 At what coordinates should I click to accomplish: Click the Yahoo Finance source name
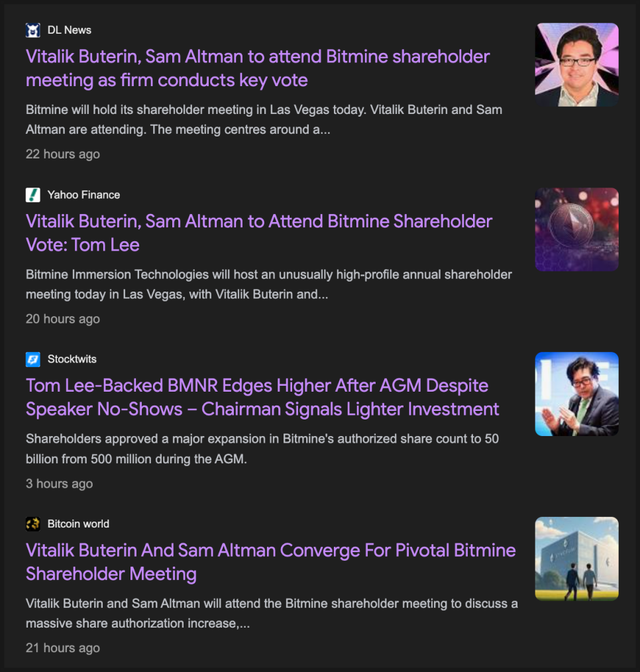pyautogui.click(x=83, y=195)
